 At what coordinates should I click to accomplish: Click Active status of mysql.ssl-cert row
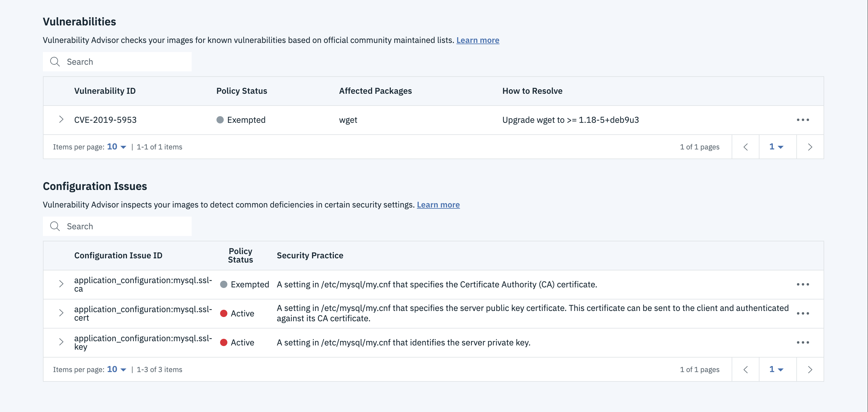[x=237, y=314]
